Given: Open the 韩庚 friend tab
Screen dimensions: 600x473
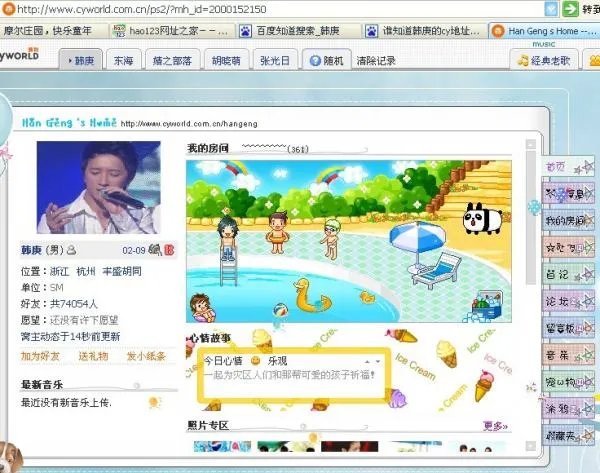Looking at the screenshot, I should coord(78,60).
